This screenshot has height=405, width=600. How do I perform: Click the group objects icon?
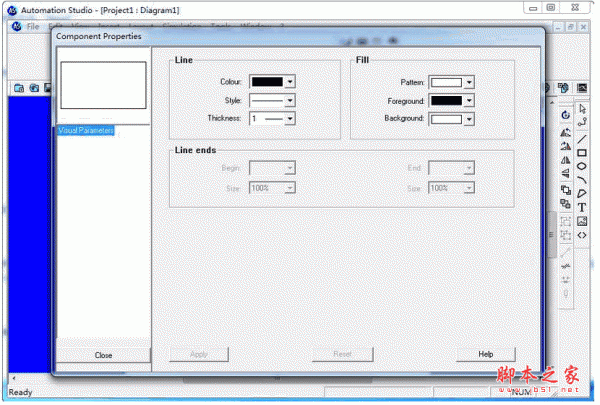pyautogui.click(x=566, y=221)
